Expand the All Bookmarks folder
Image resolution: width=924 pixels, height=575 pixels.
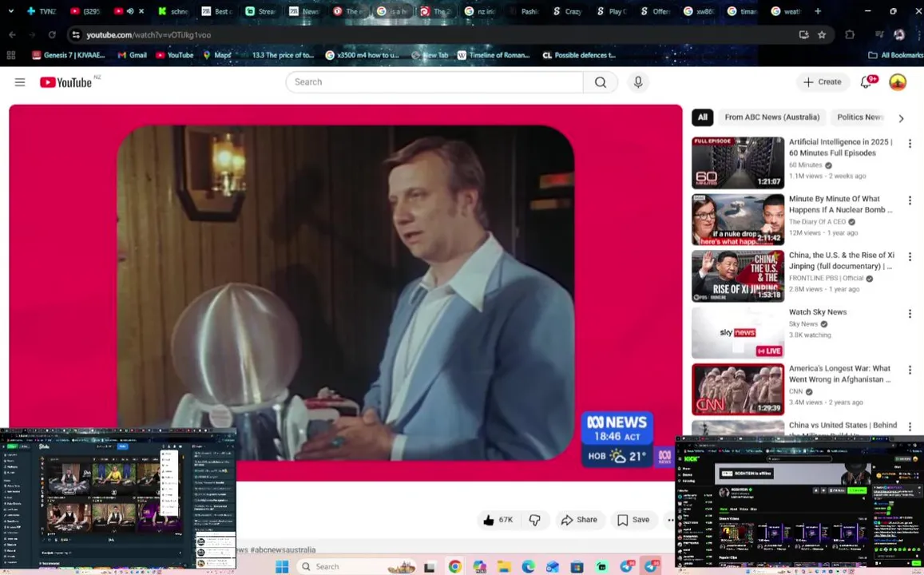pos(896,55)
